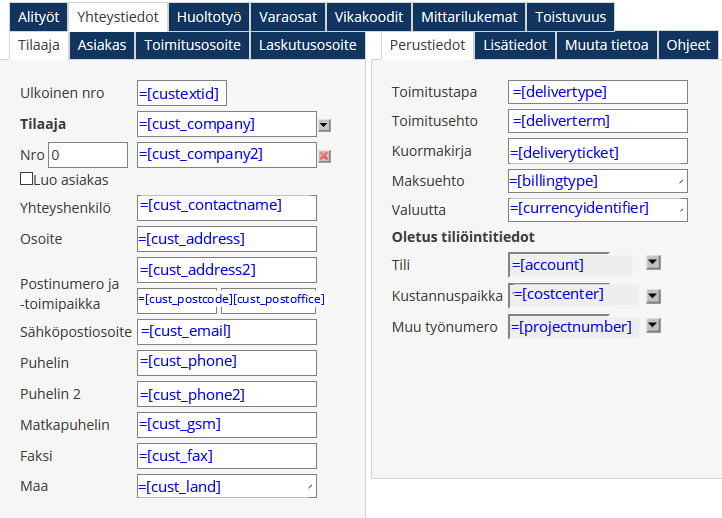Select the Laskutusosoite sub-tab
Screen dimensions: 722x518
307,45
